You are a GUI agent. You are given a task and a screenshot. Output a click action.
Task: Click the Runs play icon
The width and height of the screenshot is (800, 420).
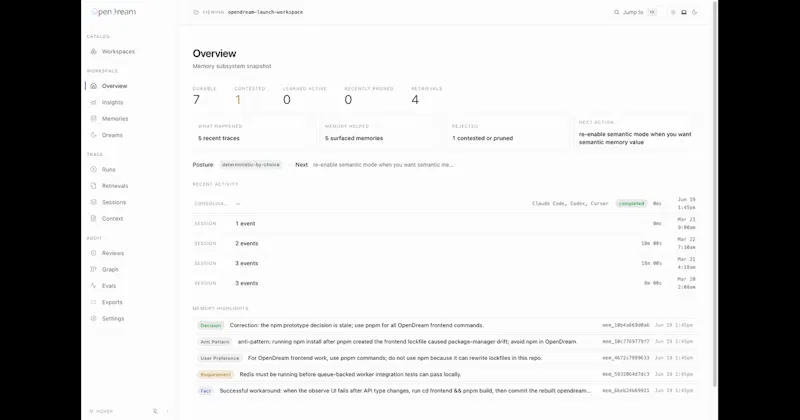point(93,169)
